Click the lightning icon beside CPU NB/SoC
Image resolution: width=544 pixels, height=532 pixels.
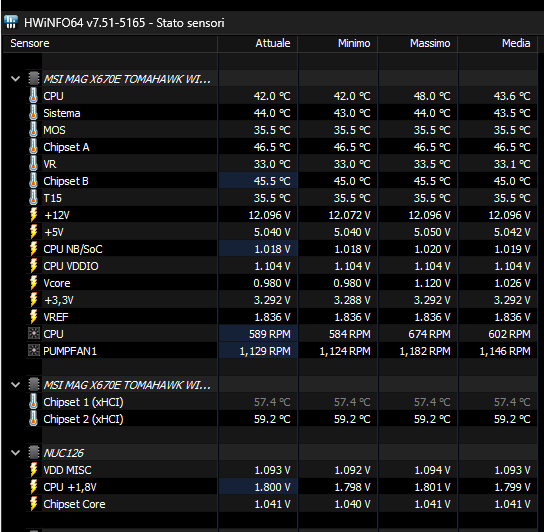(33, 249)
